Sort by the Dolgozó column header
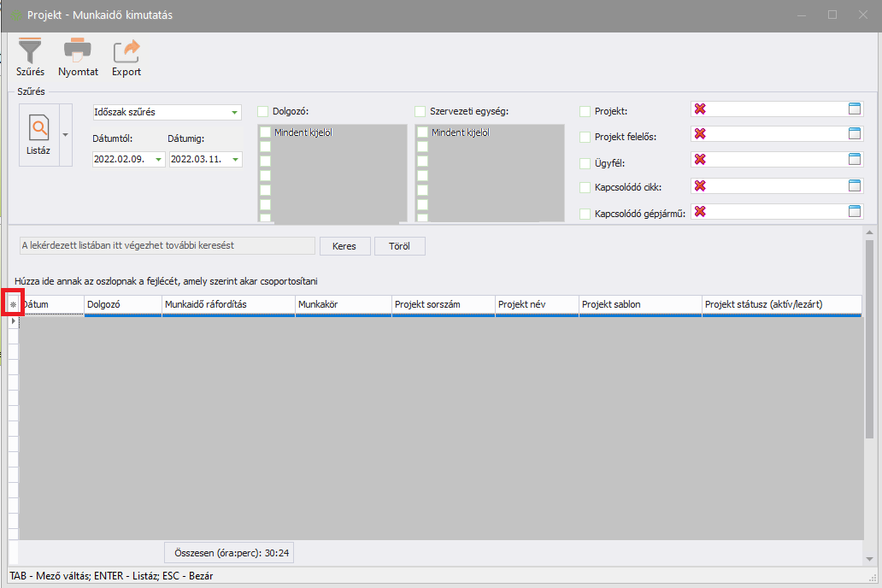The width and height of the screenshot is (882, 588). [x=122, y=303]
